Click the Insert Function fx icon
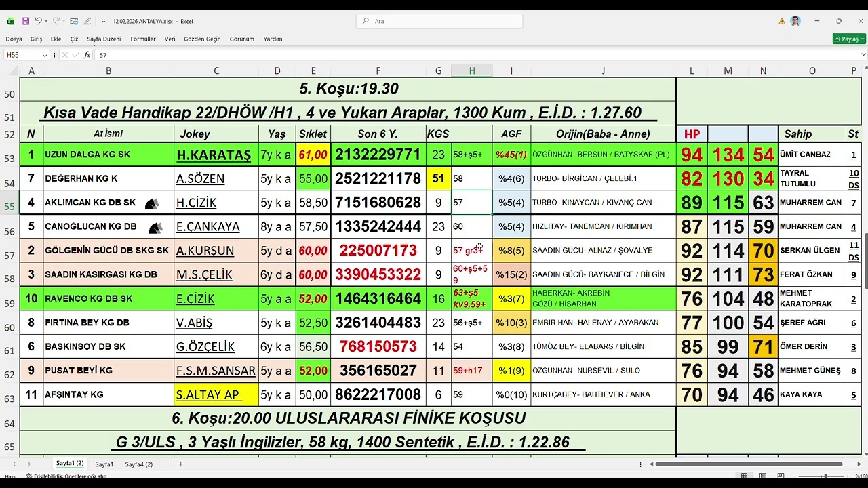This screenshot has height=488, width=868. [87, 55]
